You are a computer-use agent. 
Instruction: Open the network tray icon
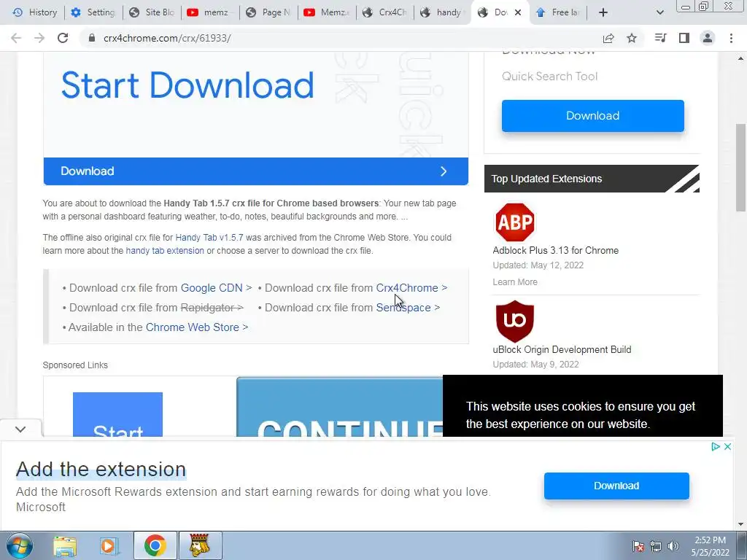tap(656, 546)
